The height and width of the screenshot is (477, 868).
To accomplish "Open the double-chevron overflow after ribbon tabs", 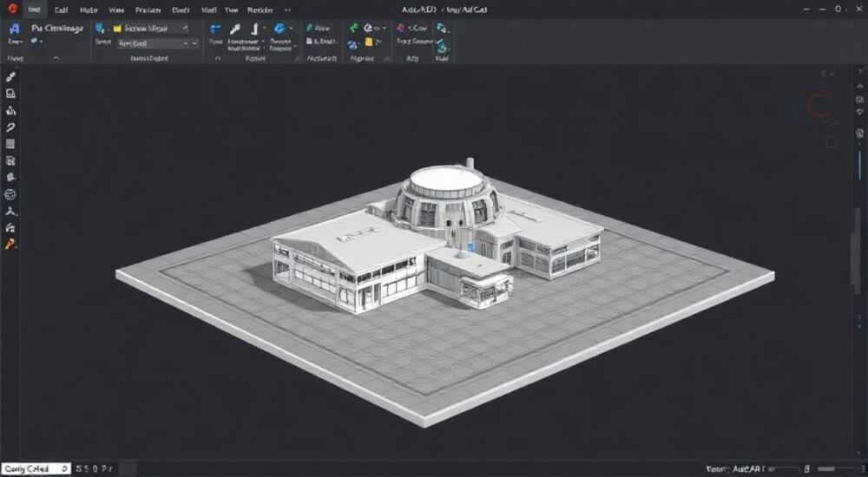I will [x=287, y=10].
